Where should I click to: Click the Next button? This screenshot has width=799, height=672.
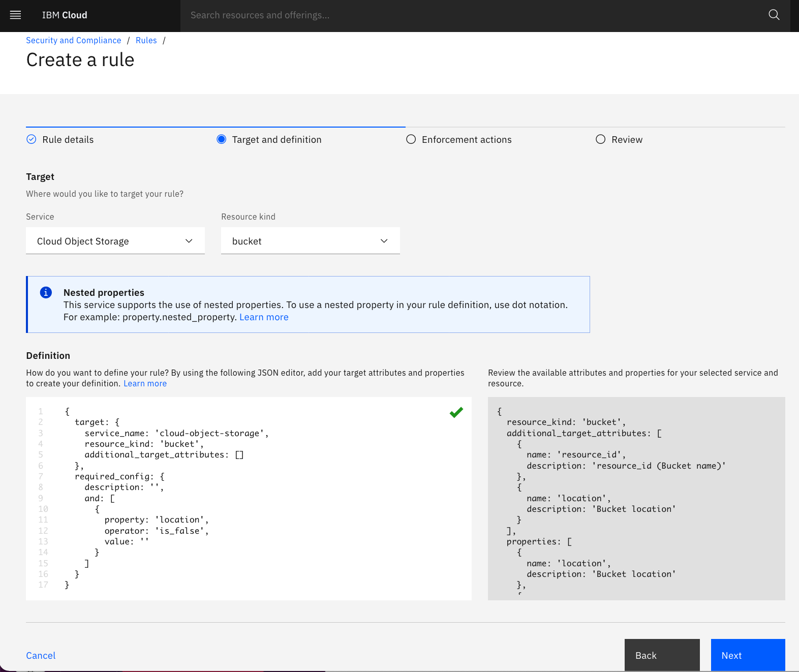coord(748,655)
